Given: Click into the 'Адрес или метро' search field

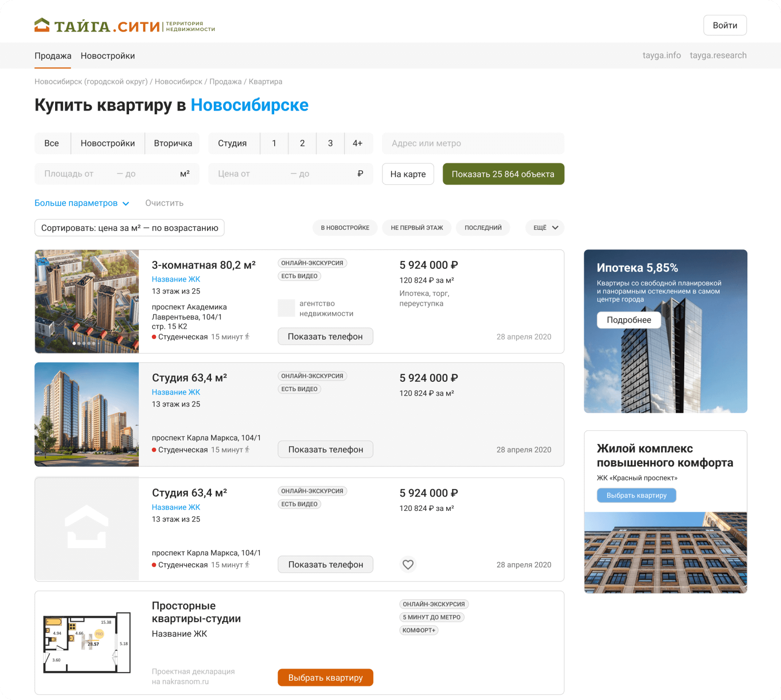Looking at the screenshot, I should 473,143.
